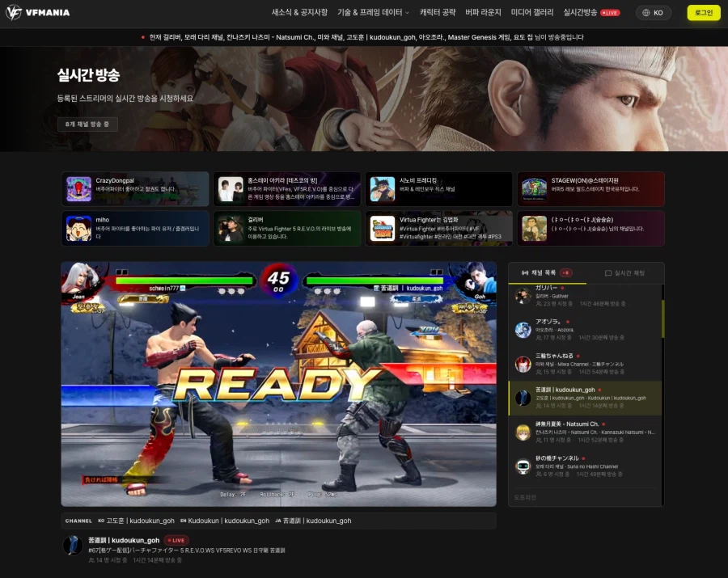Select the Suna no Hashi robot avatar
The height and width of the screenshot is (578, 728).
pos(523,466)
